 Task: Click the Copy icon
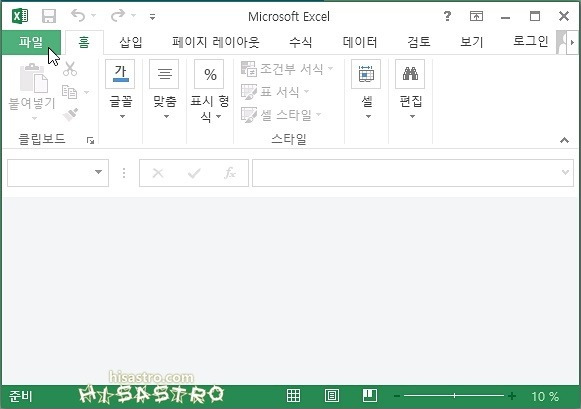(70, 92)
